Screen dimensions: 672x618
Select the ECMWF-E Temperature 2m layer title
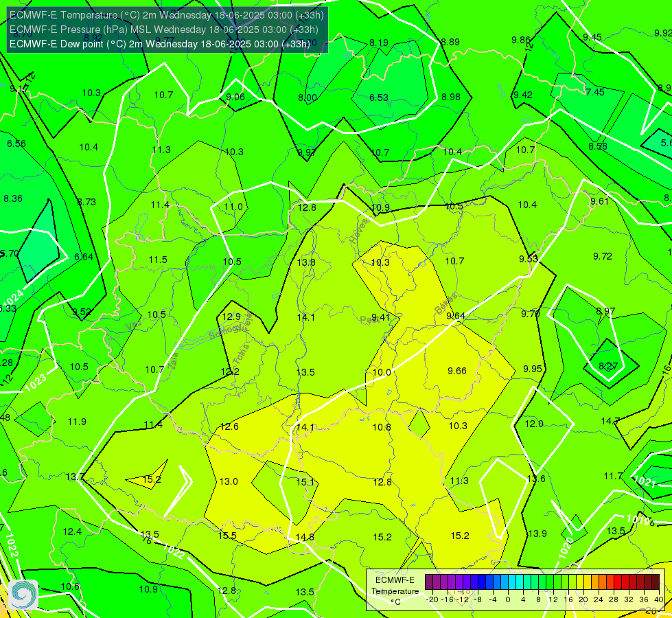point(166,15)
